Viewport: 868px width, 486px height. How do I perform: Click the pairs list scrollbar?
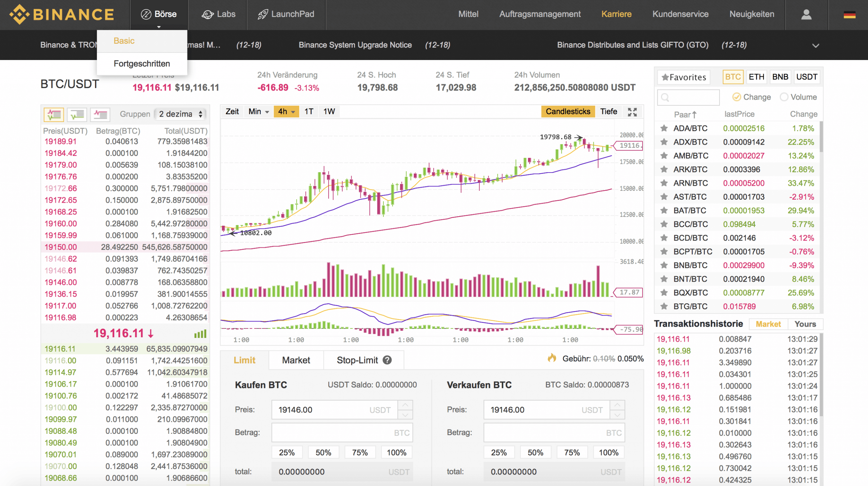click(821, 137)
